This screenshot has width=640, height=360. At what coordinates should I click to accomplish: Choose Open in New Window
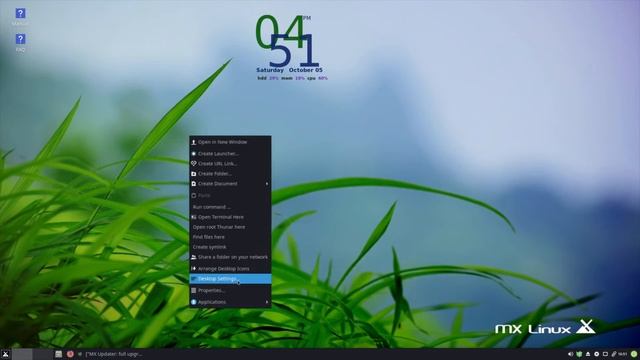pyautogui.click(x=230, y=142)
